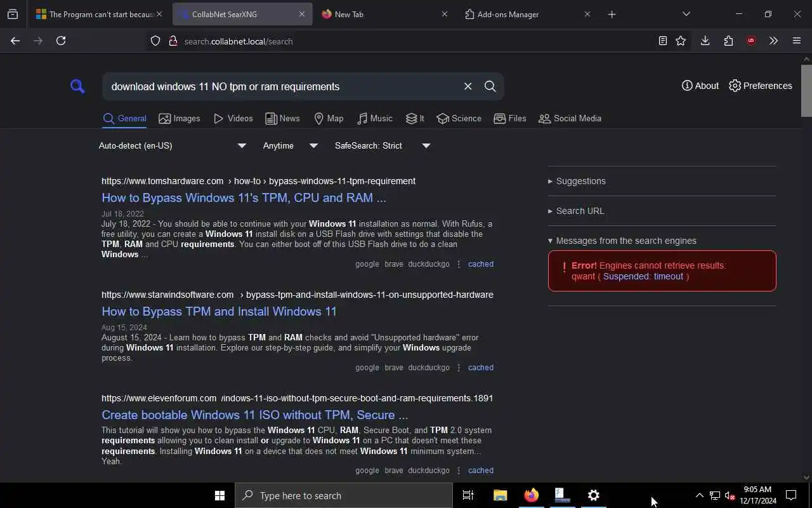The height and width of the screenshot is (508, 812).
Task: Open cached version of StarWind result
Action: [x=480, y=368]
